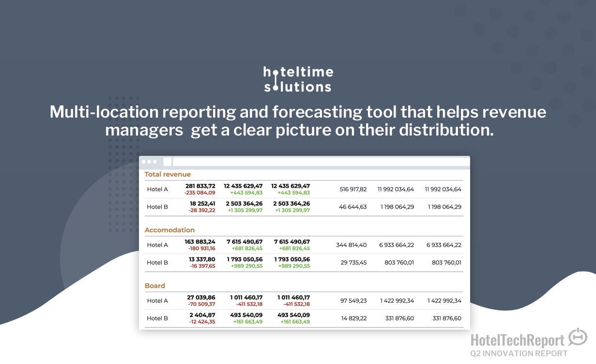Click Hotel A in the Total revenue section
This screenshot has width=596, height=364.
[157, 189]
